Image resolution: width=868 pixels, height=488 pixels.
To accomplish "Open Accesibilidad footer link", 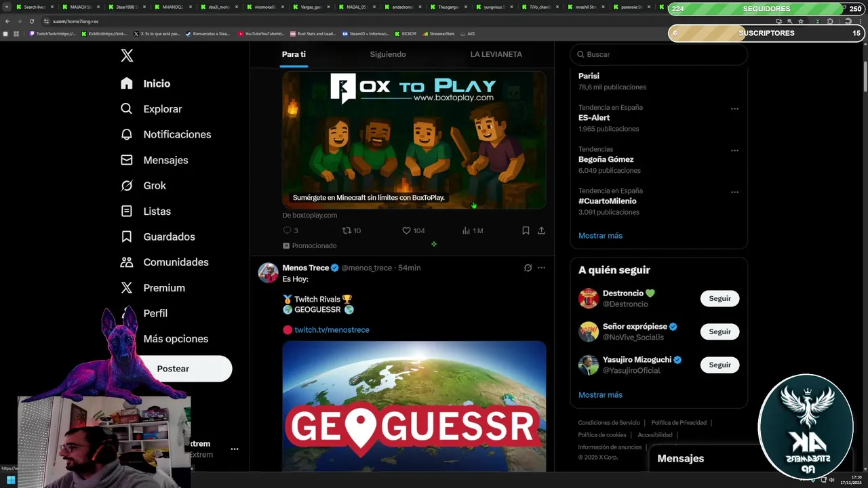I will coord(655,435).
